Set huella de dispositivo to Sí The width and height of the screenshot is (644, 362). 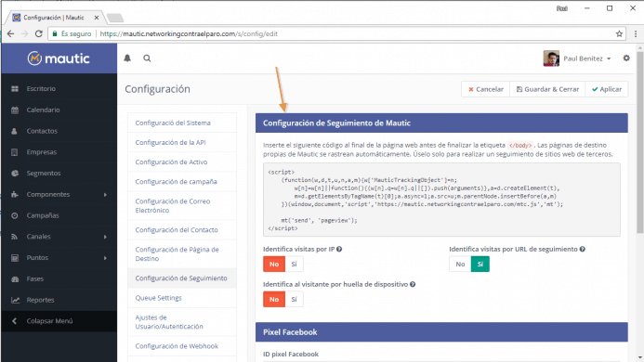pos(294,300)
